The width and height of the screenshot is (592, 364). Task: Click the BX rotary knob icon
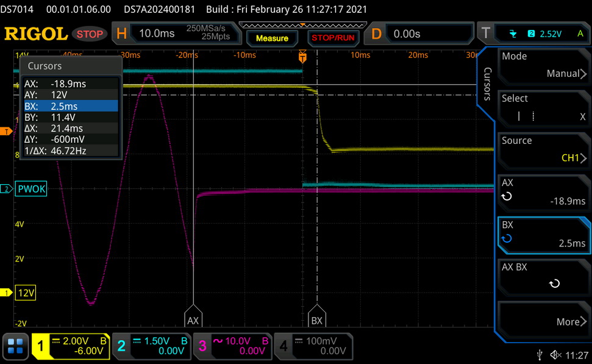pyautogui.click(x=507, y=238)
